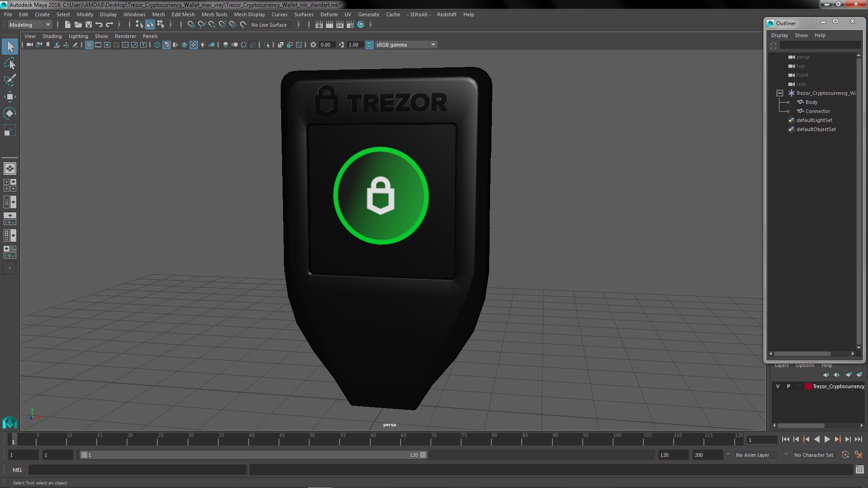Screen dimensions: 868x488
Task: Click the Outliner search field
Action: pyautogui.click(x=820, y=45)
